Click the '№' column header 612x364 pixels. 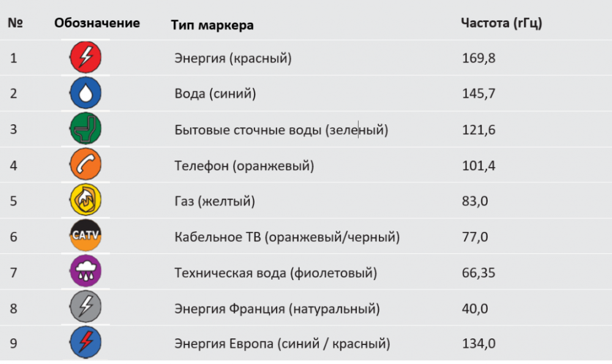point(15,23)
